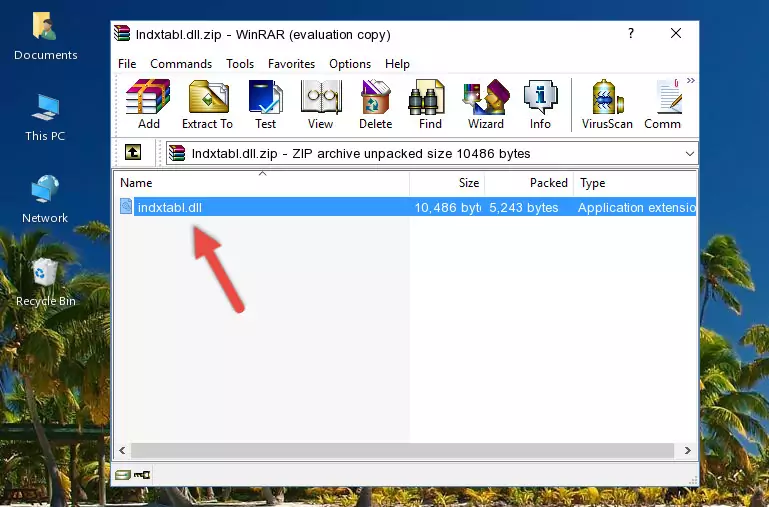
Task: Click the Delete files toolbar icon
Action: (376, 104)
